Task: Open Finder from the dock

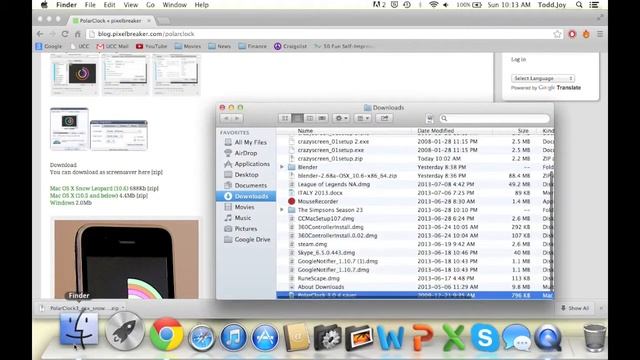Action: click(x=79, y=330)
